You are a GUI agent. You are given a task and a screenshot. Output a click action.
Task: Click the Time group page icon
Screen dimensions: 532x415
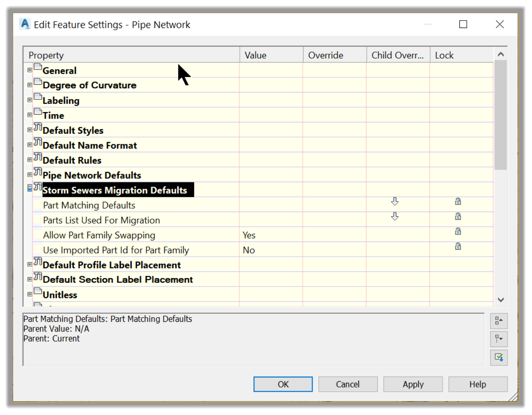38,111
